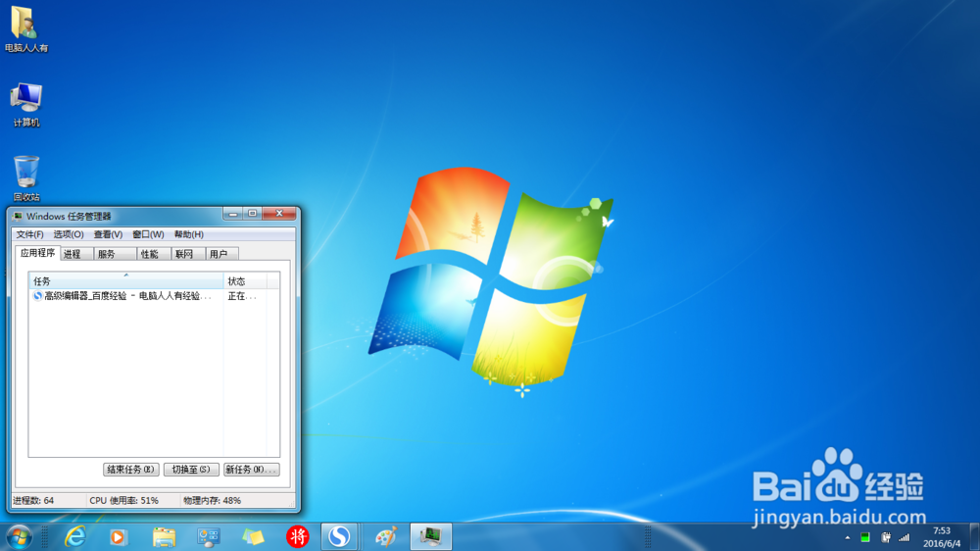This screenshot has width=980, height=551.
Task: Switch to the 联网 tab
Action: pyautogui.click(x=187, y=254)
